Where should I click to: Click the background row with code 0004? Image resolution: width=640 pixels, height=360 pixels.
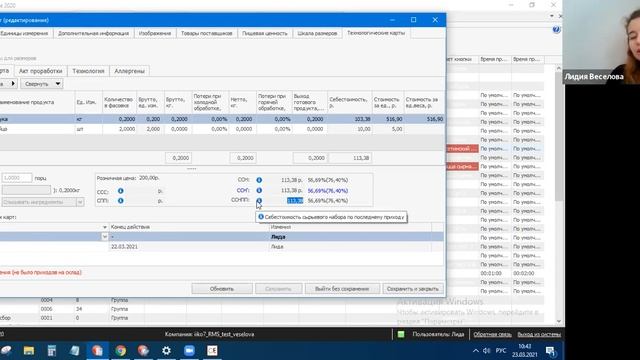[x=271, y=300]
